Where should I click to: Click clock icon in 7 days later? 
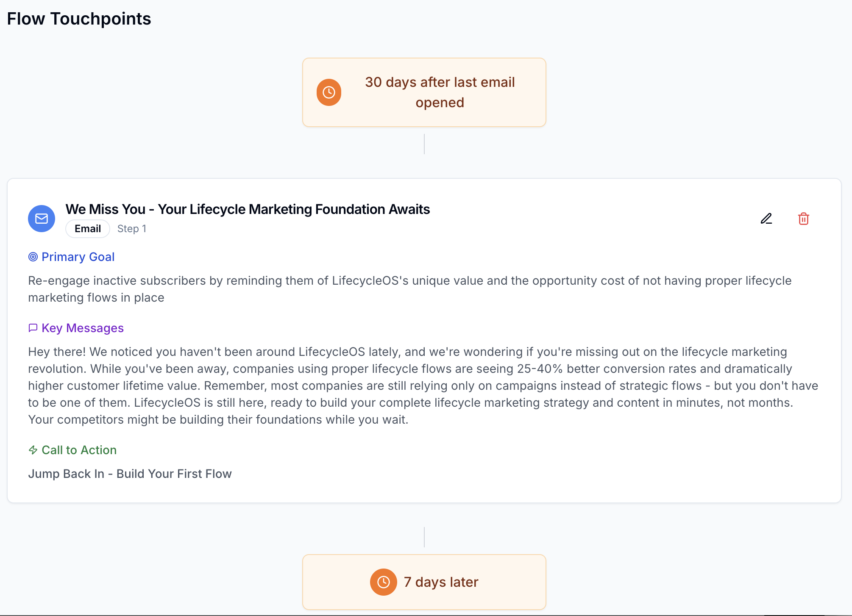[x=383, y=582]
